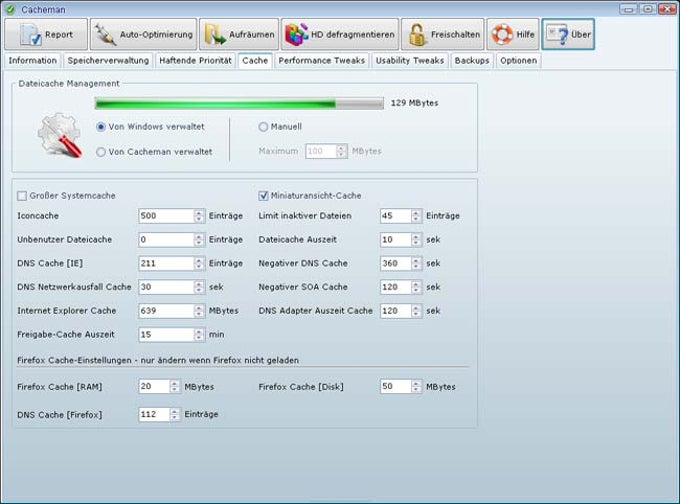The image size is (680, 504).
Task: Click the gear and screwdriver cache icon
Action: click(60, 134)
